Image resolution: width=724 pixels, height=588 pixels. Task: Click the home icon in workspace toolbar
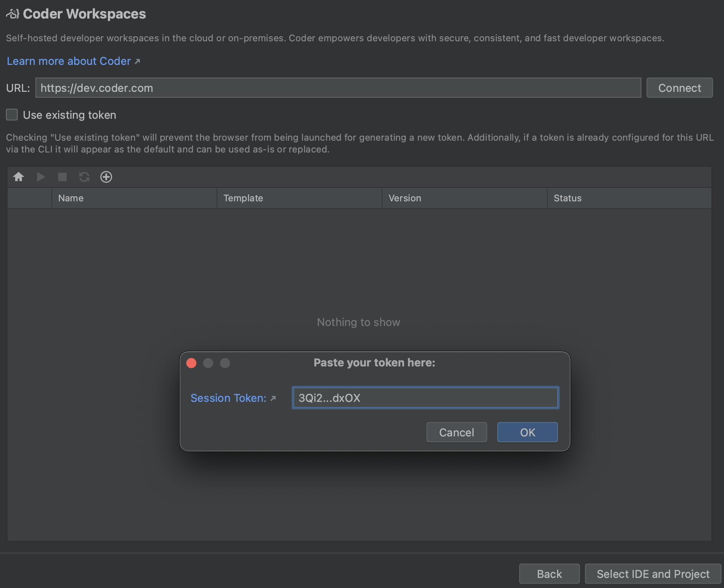tap(19, 177)
